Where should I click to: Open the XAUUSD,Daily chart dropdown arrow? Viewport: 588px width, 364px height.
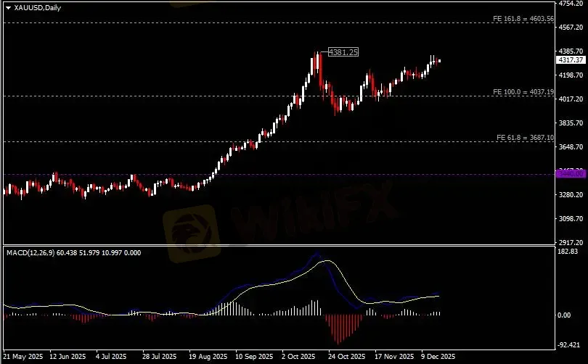coord(8,7)
